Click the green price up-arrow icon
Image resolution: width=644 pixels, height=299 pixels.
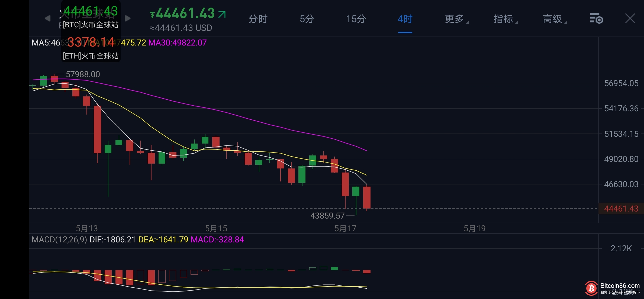[222, 14]
